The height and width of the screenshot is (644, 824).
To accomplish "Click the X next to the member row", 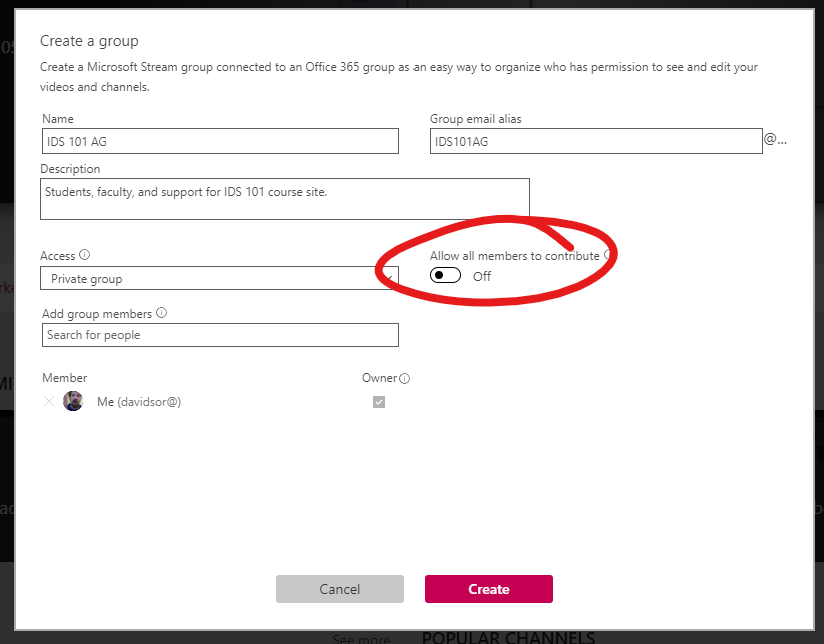I will tap(48, 401).
